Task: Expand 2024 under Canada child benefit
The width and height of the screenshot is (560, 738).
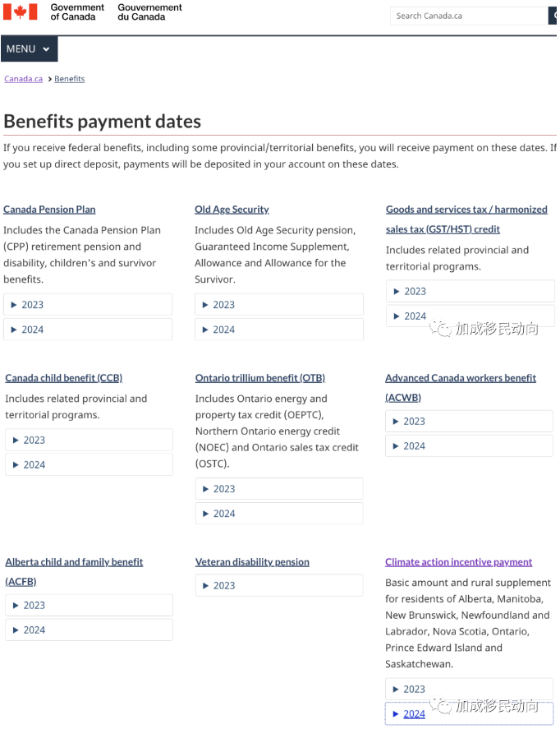Action: tap(89, 464)
